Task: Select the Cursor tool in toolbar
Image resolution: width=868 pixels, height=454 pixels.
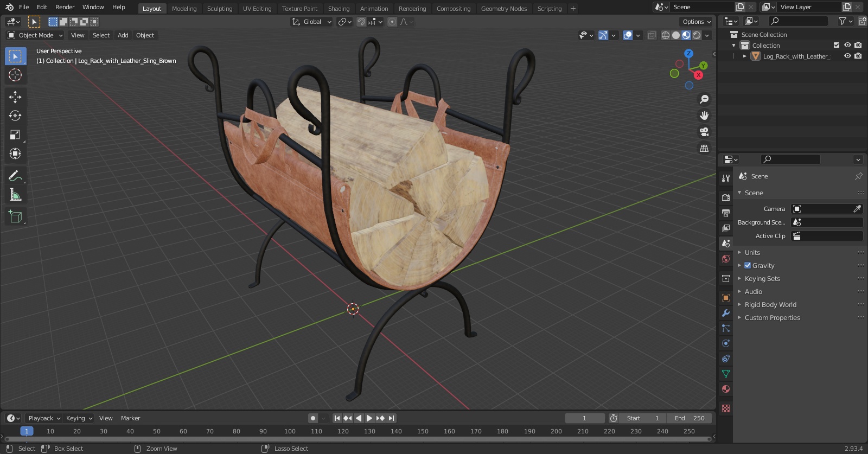Action: point(15,75)
